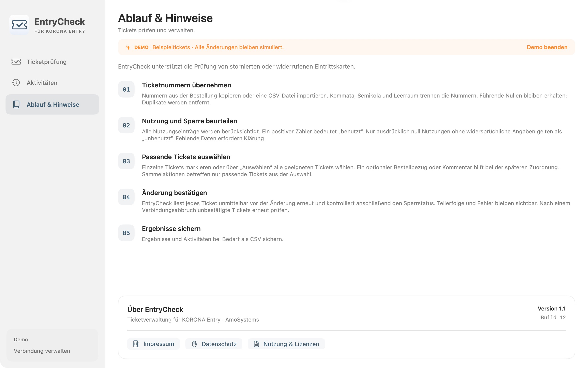Click the heading Ergebnisse sichern
This screenshot has height=368, width=588.
click(x=171, y=229)
